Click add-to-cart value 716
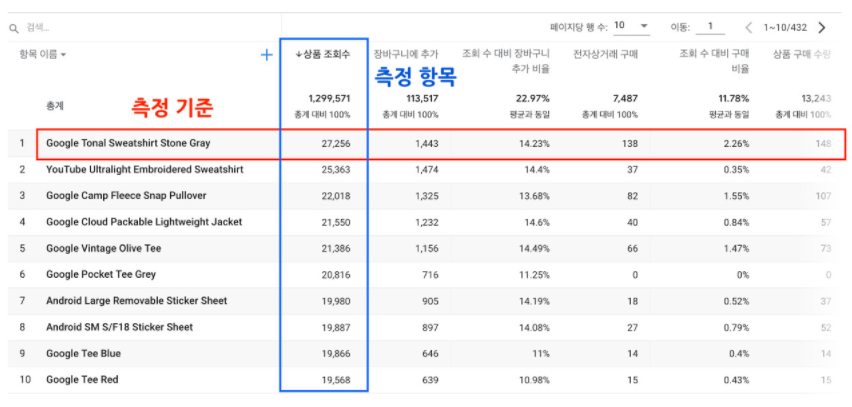Screen dimensions: 852x407 [x=430, y=275]
